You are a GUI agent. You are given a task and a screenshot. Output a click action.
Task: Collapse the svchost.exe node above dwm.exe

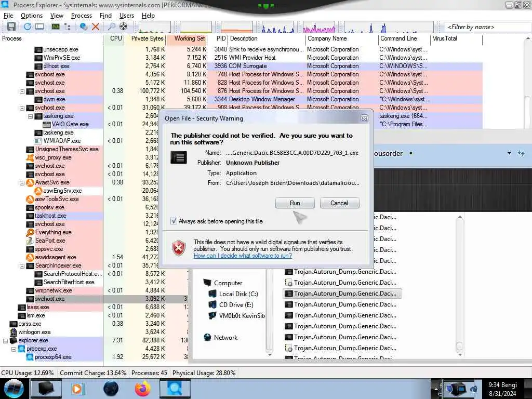click(22, 91)
